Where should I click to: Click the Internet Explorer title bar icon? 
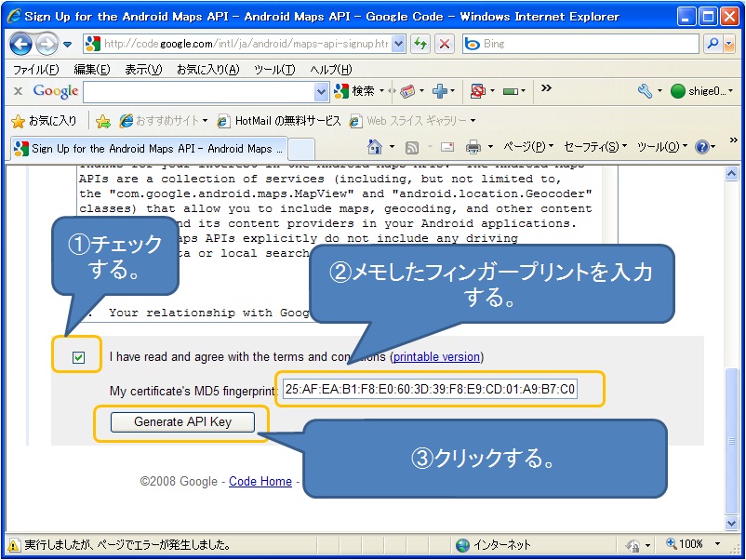[14, 16]
